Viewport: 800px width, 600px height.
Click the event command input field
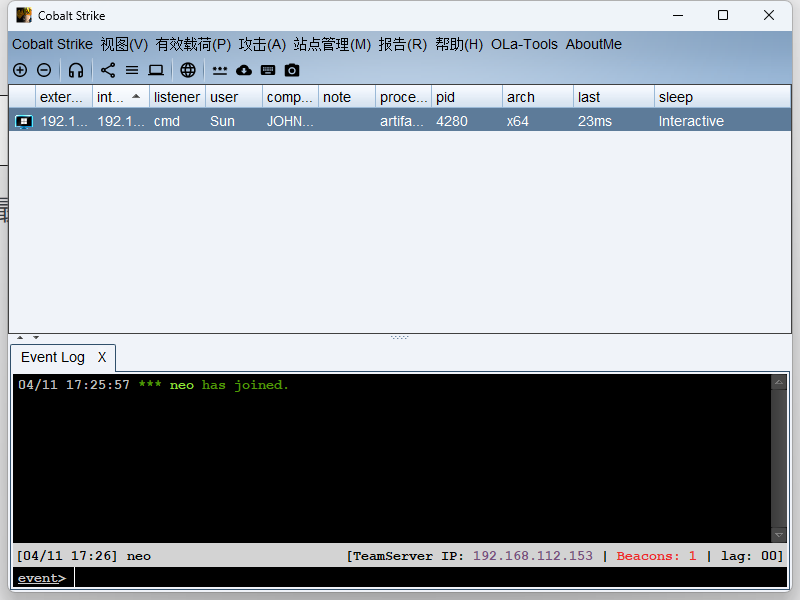click(431, 578)
